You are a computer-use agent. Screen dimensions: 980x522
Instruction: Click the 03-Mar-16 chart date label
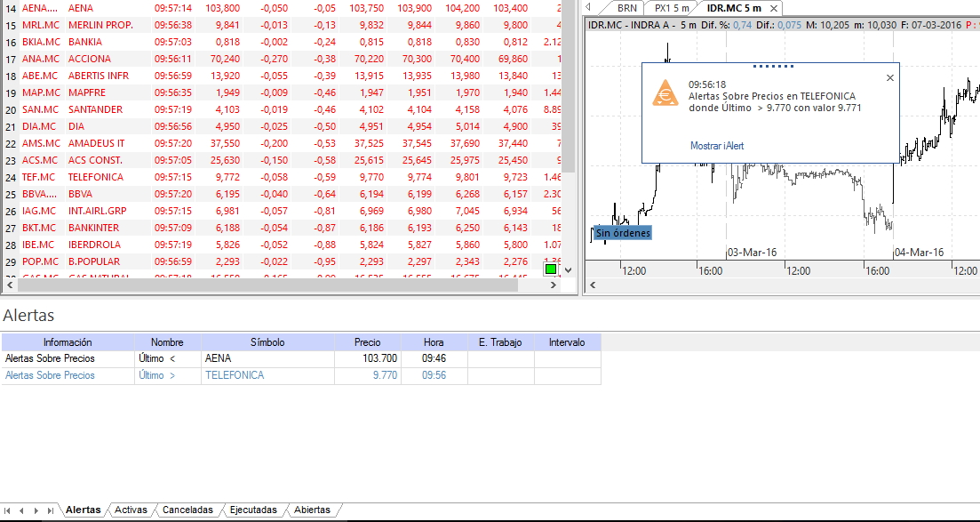tap(753, 253)
